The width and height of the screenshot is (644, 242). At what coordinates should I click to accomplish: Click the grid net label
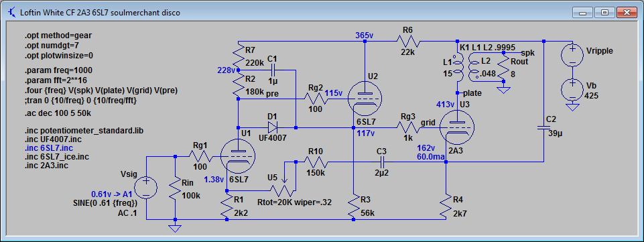(428, 122)
